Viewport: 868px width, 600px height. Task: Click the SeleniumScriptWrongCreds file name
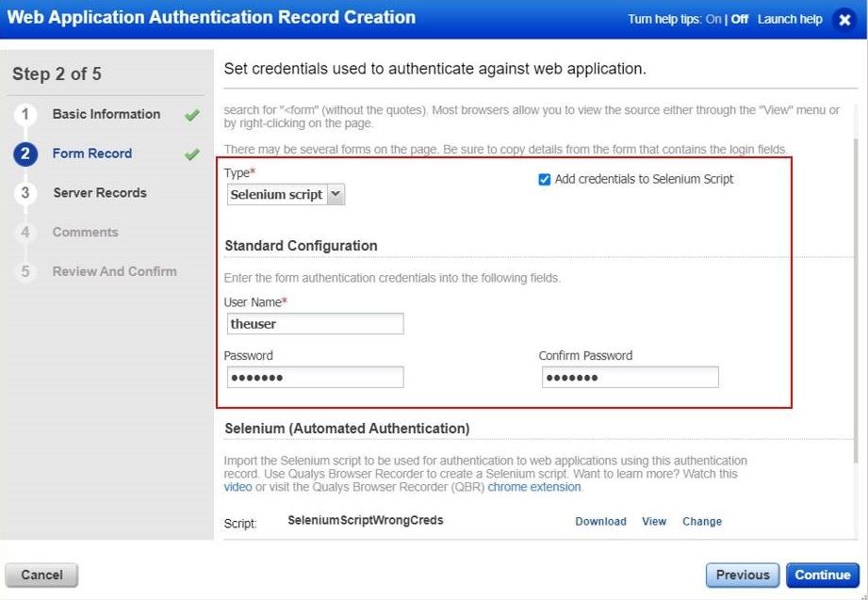pyautogui.click(x=366, y=520)
